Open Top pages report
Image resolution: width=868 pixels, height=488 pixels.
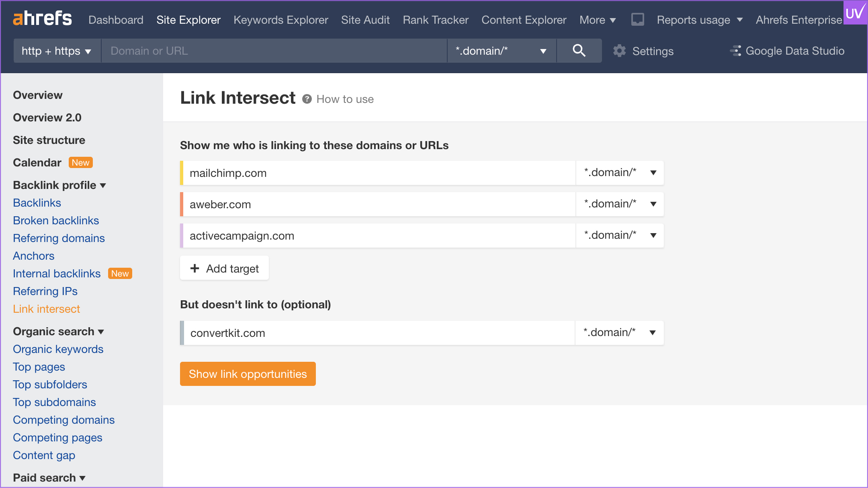[39, 367]
